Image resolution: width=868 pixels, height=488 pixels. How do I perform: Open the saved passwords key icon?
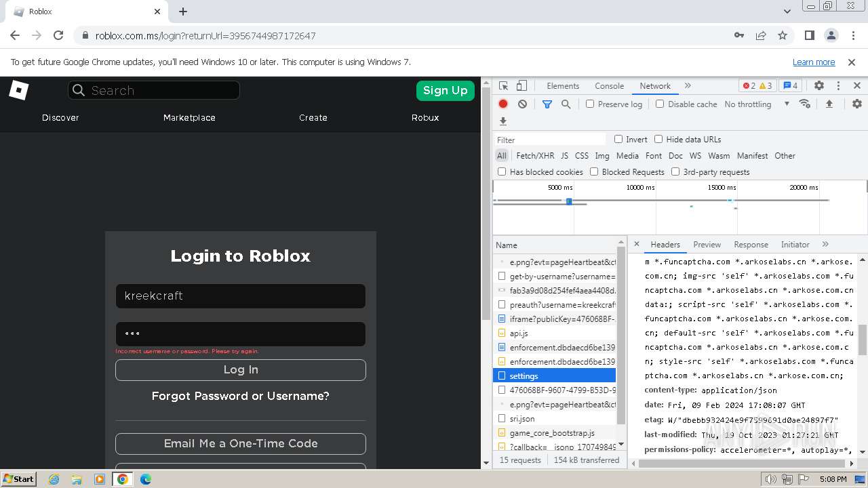pyautogui.click(x=739, y=35)
